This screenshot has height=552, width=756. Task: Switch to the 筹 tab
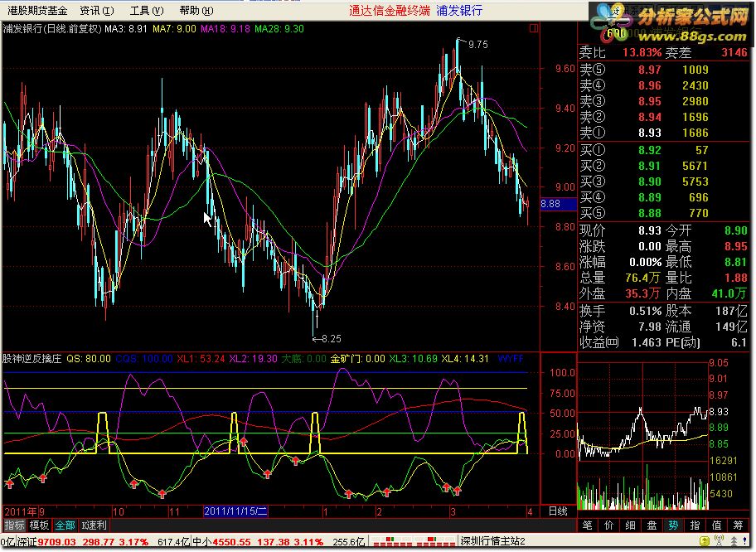[x=738, y=525]
